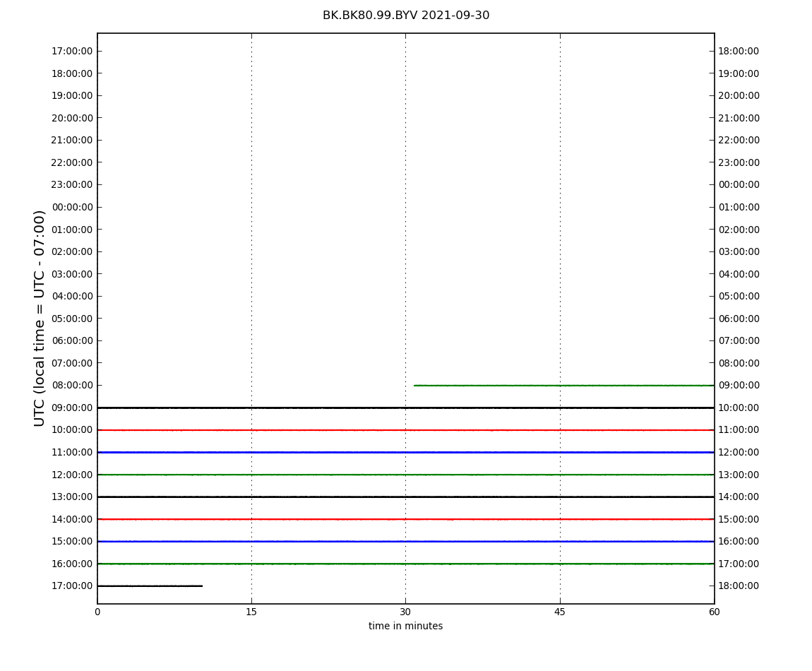Click left-axis label 15:00:00

point(72,542)
